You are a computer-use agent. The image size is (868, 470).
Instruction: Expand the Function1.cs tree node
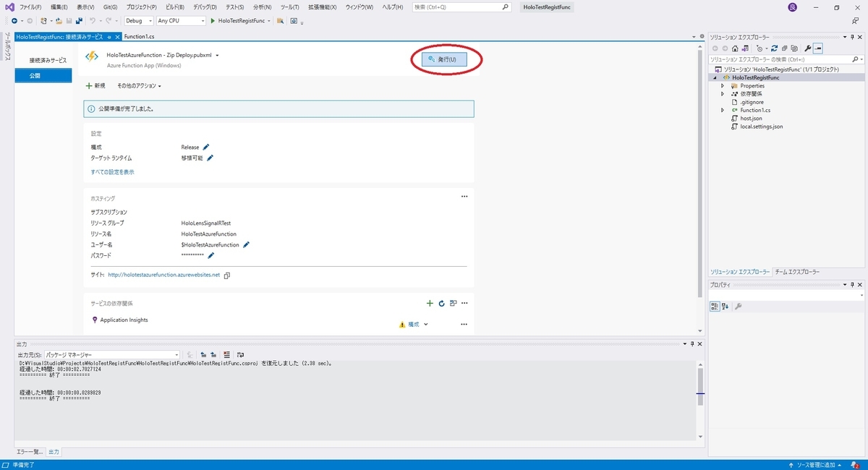(723, 110)
